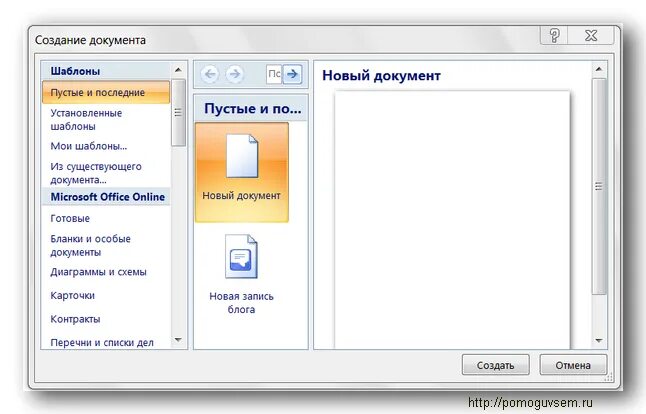The width and height of the screenshot is (646, 414).
Task: Click the Создать button
Action: coord(496,365)
